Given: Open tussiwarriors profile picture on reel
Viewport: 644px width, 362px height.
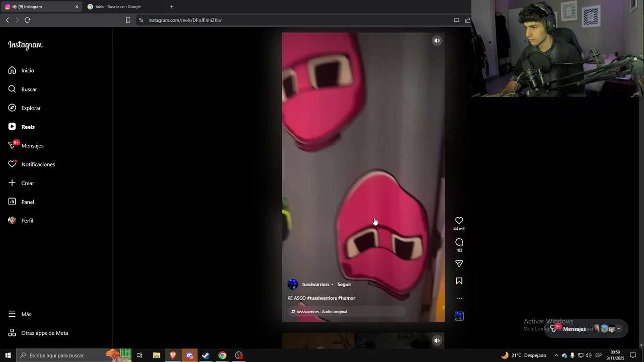Looking at the screenshot, I should coord(293,284).
